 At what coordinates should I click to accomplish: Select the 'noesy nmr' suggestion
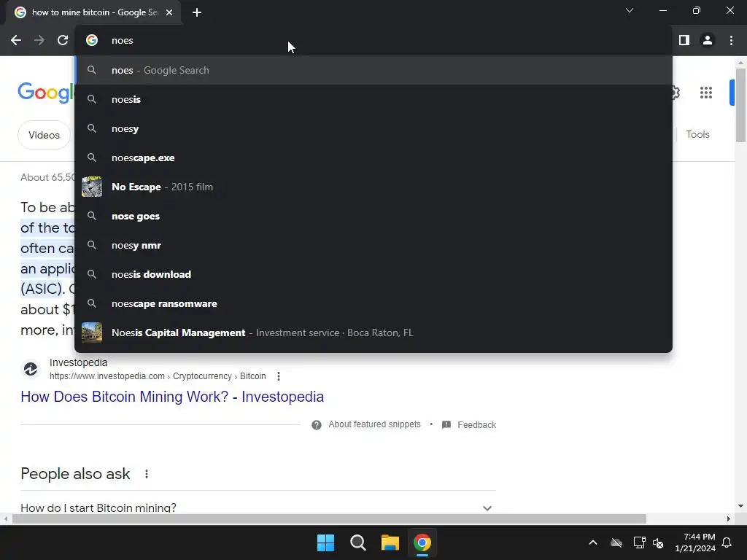click(373, 245)
